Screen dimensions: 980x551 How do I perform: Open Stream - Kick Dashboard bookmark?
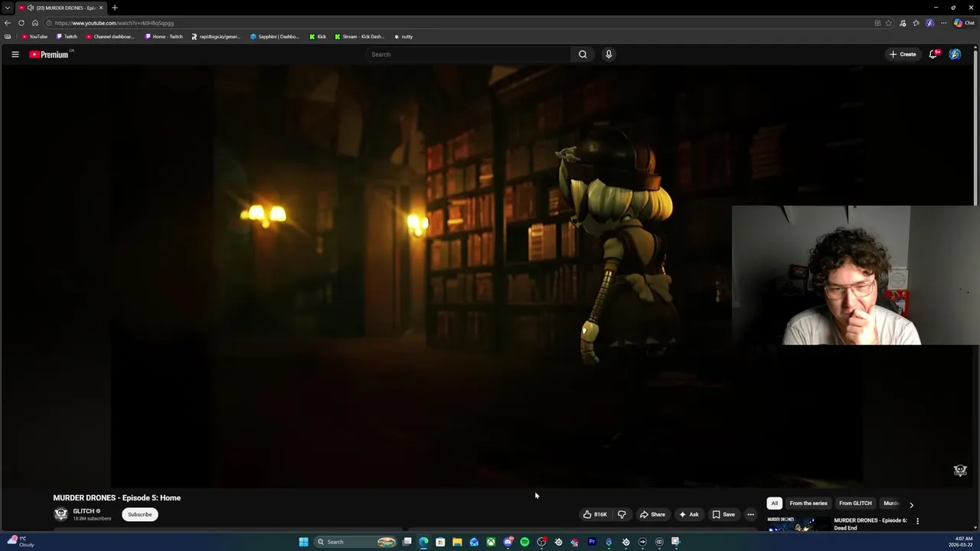point(359,37)
